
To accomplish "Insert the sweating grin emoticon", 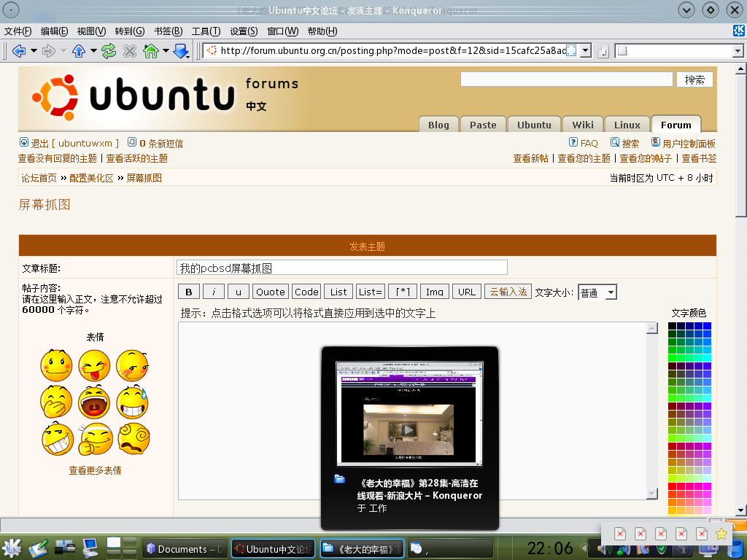I will [x=133, y=402].
